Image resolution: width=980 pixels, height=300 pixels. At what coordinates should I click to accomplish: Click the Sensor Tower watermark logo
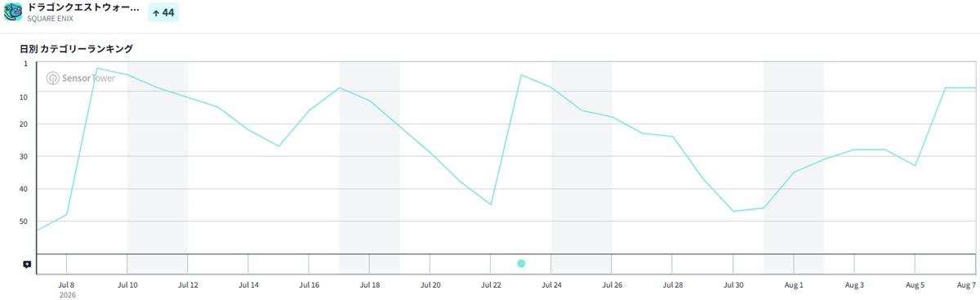tap(80, 78)
